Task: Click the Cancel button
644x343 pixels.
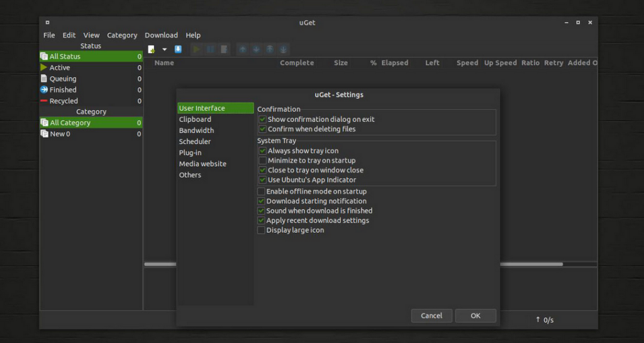Action: (x=431, y=315)
